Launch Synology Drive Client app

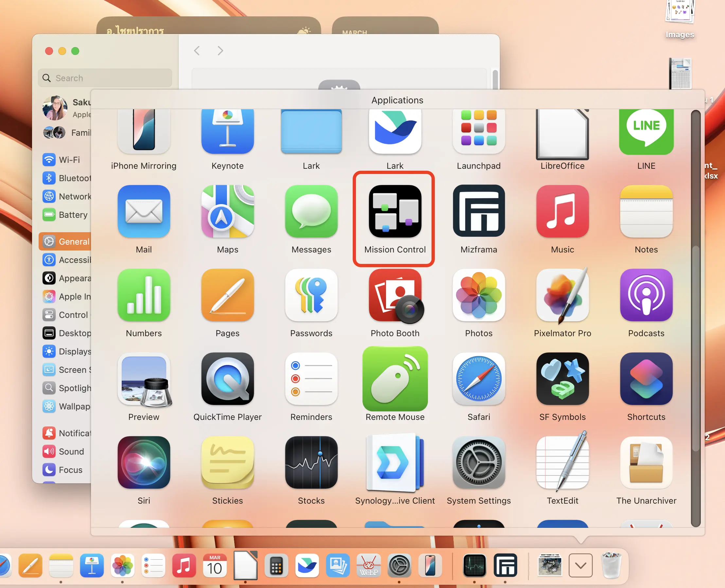[395, 462]
